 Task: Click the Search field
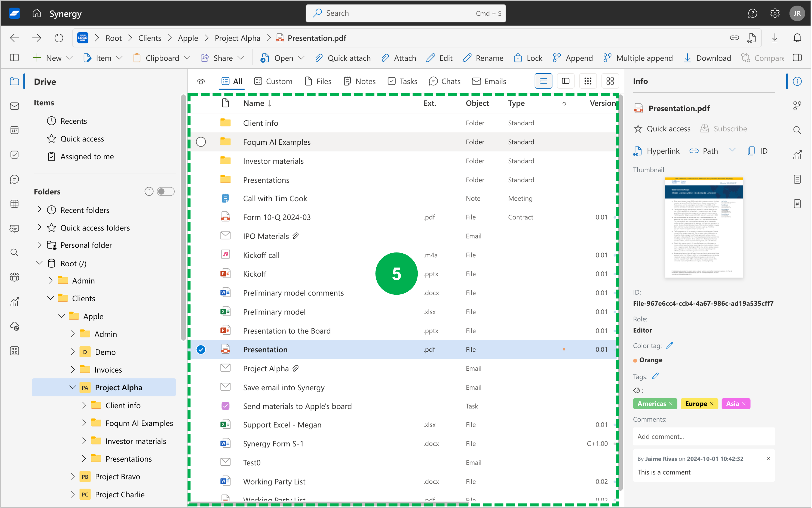[x=405, y=13]
